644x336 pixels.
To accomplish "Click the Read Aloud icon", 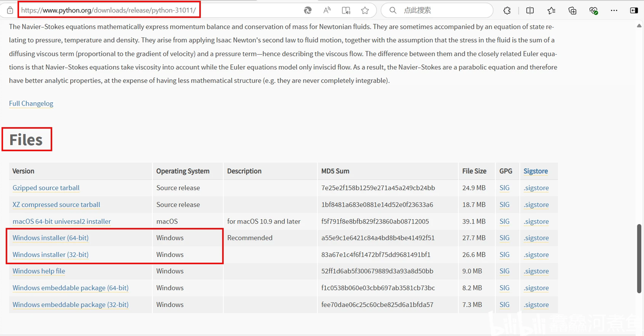I will pos(327,10).
